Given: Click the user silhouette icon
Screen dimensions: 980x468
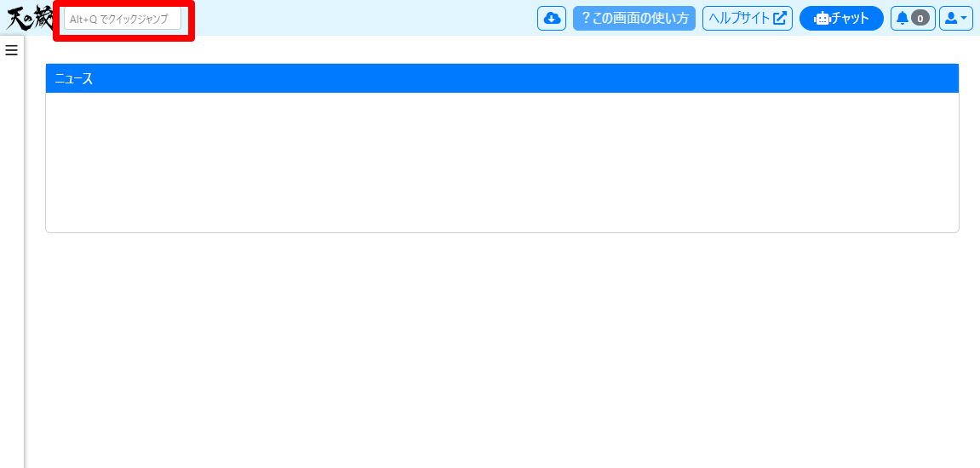Looking at the screenshot, I should pos(951,18).
